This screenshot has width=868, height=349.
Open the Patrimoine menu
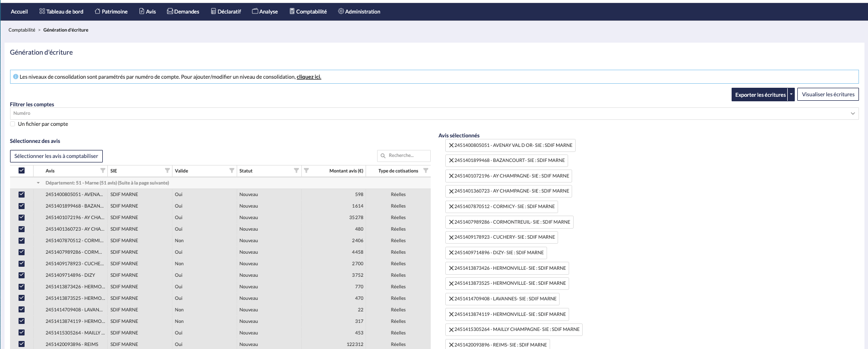tap(111, 12)
